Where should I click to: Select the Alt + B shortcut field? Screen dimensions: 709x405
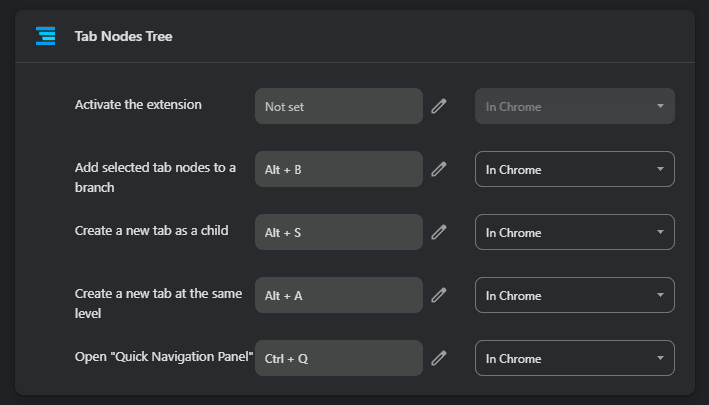(x=338, y=170)
